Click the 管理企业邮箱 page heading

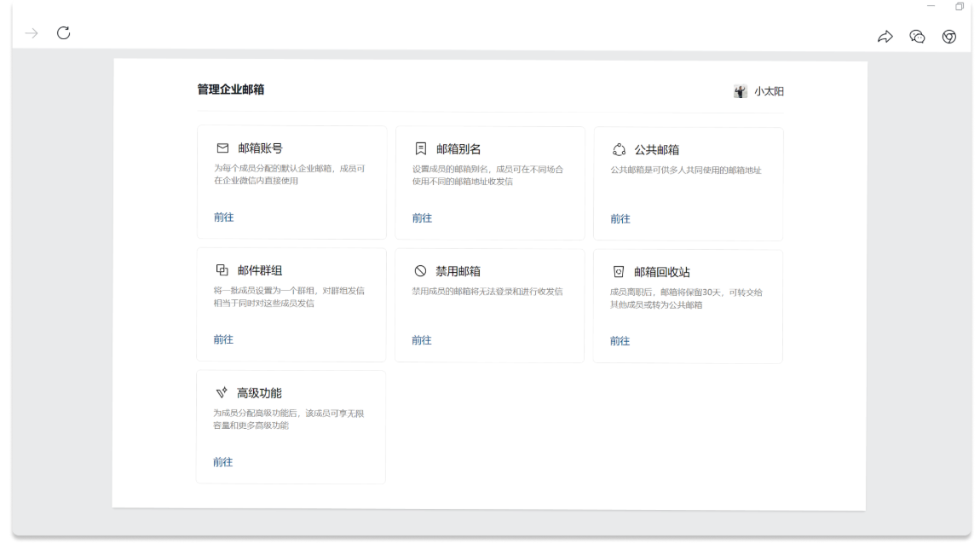(x=231, y=90)
